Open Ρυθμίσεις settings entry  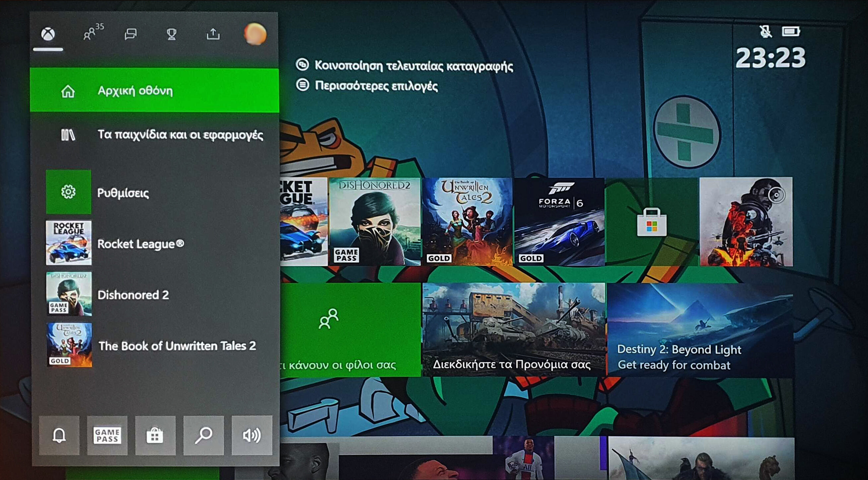click(x=154, y=192)
